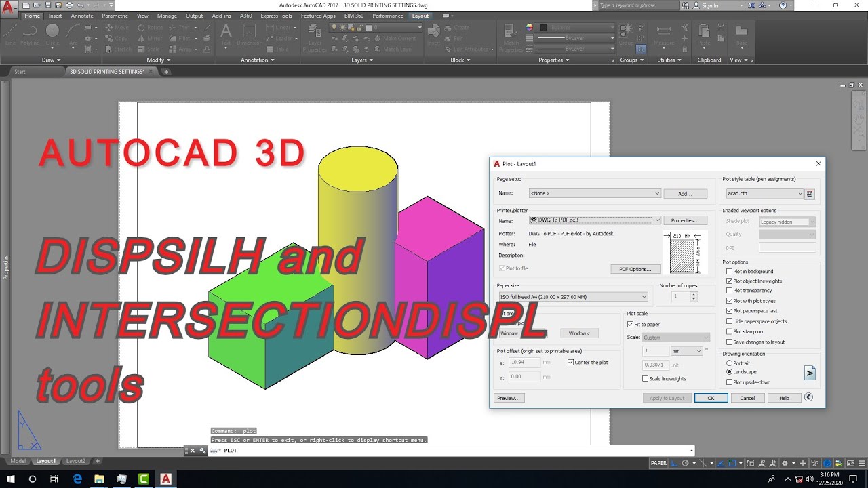Click the Group icon in Groups panel
The height and width of the screenshot is (488, 868).
click(x=626, y=35)
